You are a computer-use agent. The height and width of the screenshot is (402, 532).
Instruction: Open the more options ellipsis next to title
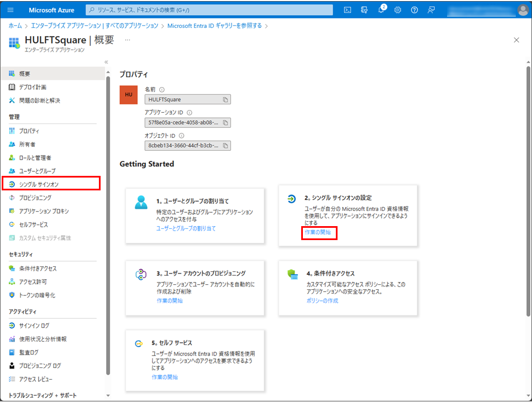(x=127, y=40)
